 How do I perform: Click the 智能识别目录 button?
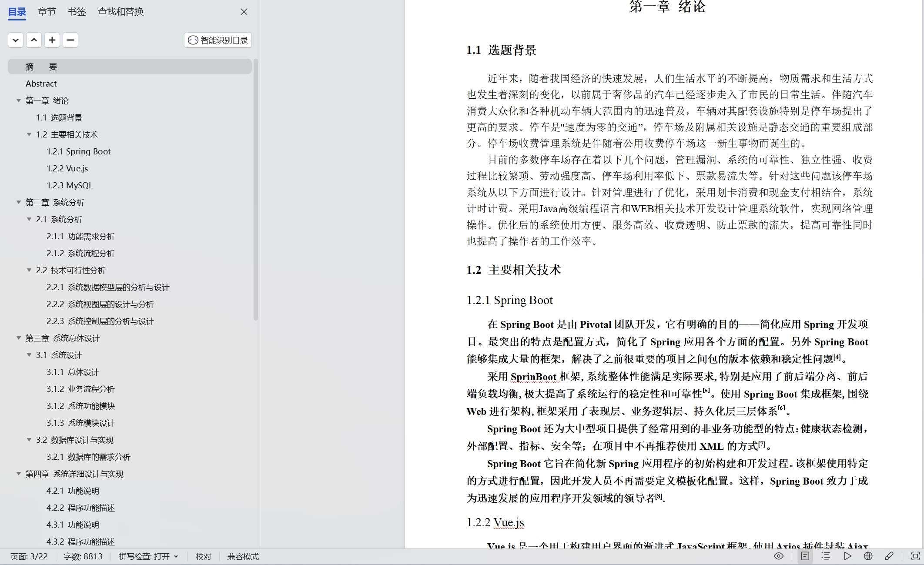[x=218, y=40]
